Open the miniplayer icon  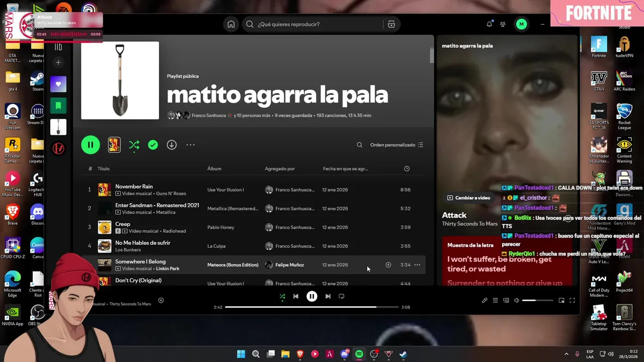[x=561, y=301]
